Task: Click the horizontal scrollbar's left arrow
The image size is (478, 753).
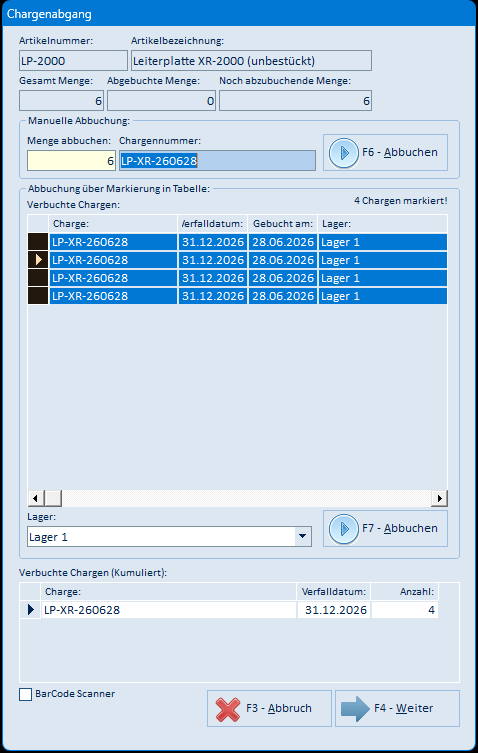Action: click(36, 498)
